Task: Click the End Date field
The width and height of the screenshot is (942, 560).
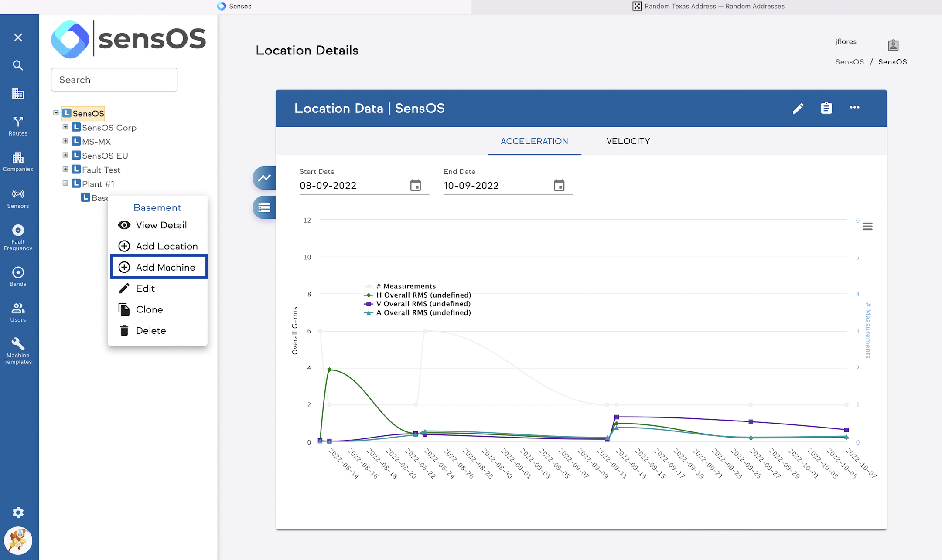Action: click(497, 186)
